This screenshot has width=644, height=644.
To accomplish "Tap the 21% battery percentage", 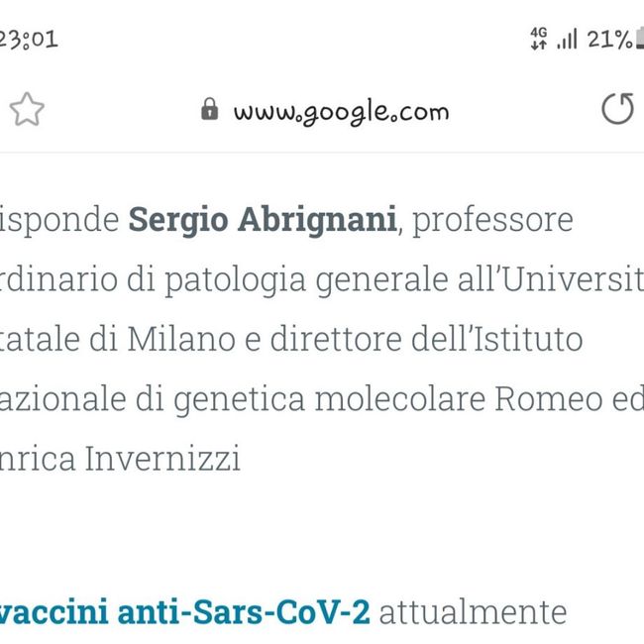I will (x=608, y=39).
